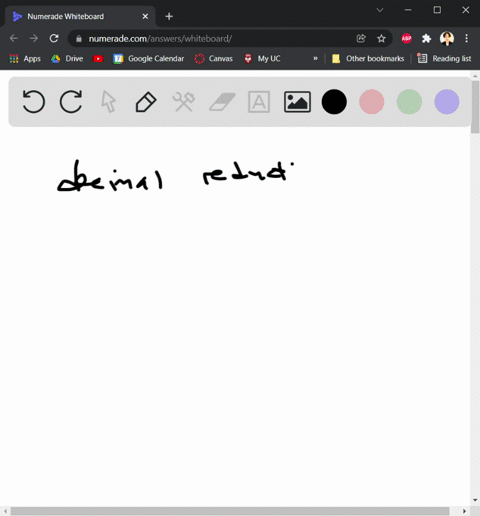
Task: Select the pen drawing tool
Action: (146, 102)
